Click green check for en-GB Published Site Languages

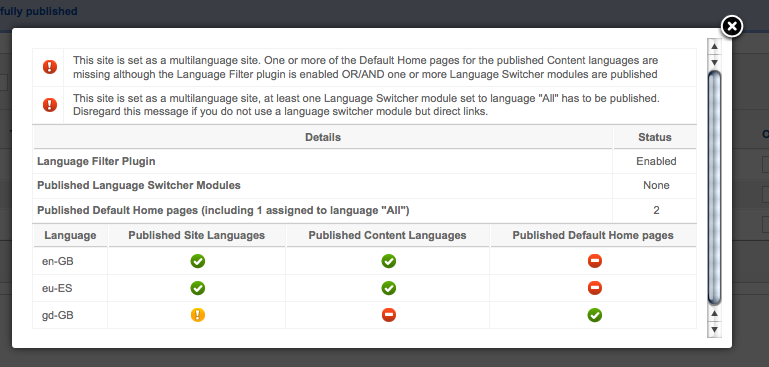198,261
